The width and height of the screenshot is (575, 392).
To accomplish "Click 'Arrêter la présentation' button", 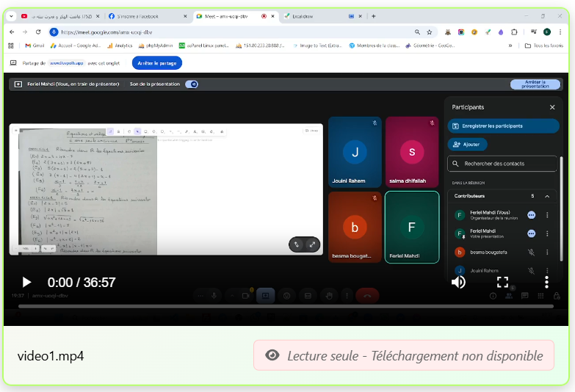I will tap(535, 84).
